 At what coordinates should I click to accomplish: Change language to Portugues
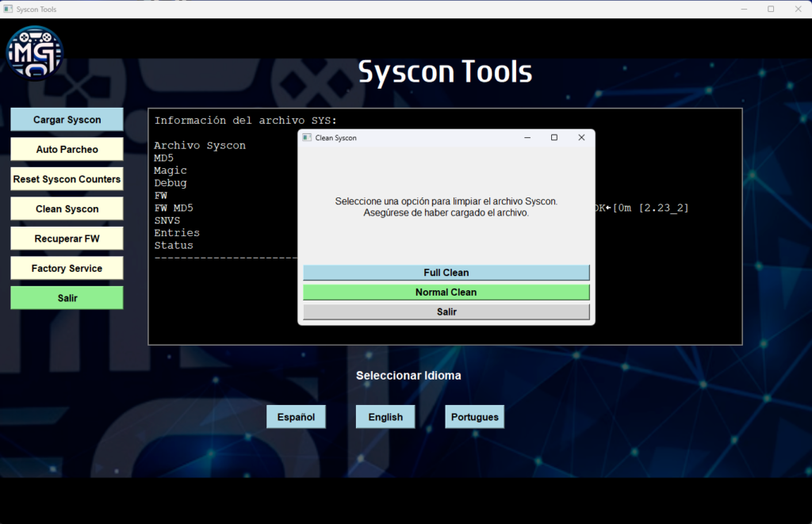click(x=474, y=417)
